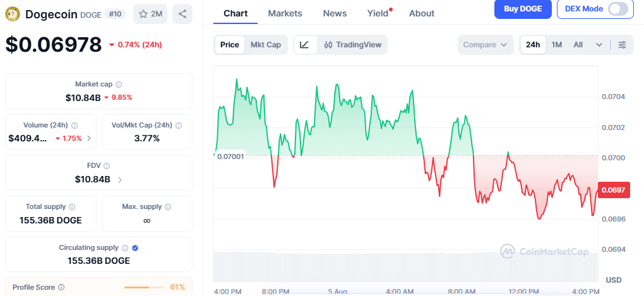Click the Volume (24h) info icon
Viewport: 644px width, 296px height.
(75, 126)
